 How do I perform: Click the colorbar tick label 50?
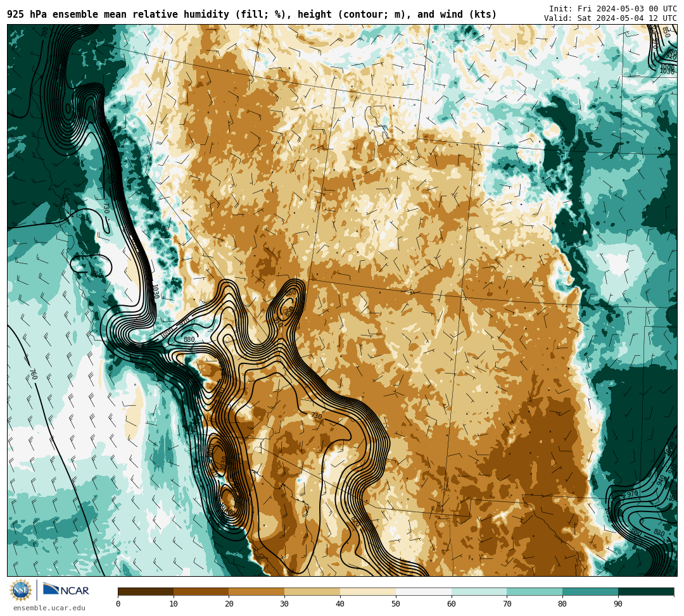396,604
